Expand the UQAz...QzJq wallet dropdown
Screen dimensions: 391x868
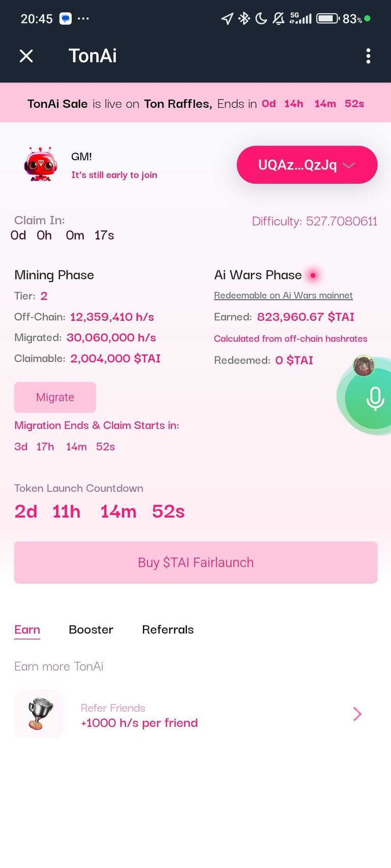pos(307,165)
